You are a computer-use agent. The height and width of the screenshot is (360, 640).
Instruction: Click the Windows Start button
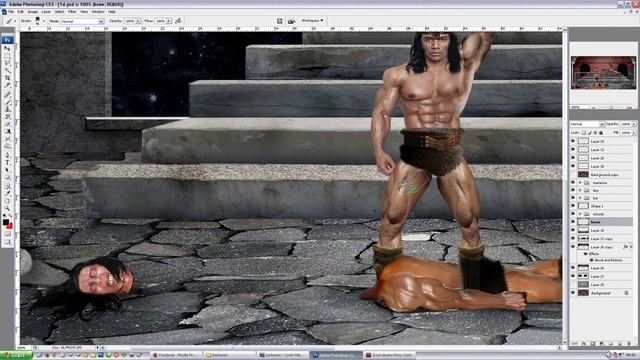tap(16, 356)
